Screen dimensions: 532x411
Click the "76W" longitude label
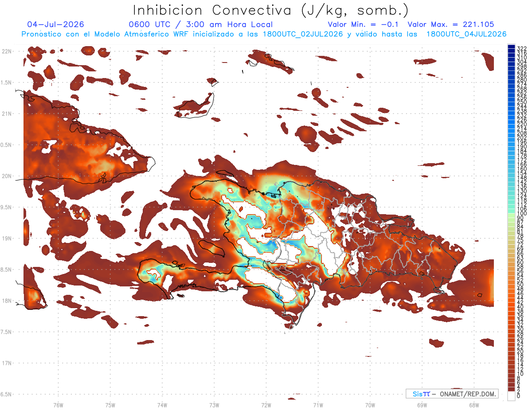(x=58, y=405)
